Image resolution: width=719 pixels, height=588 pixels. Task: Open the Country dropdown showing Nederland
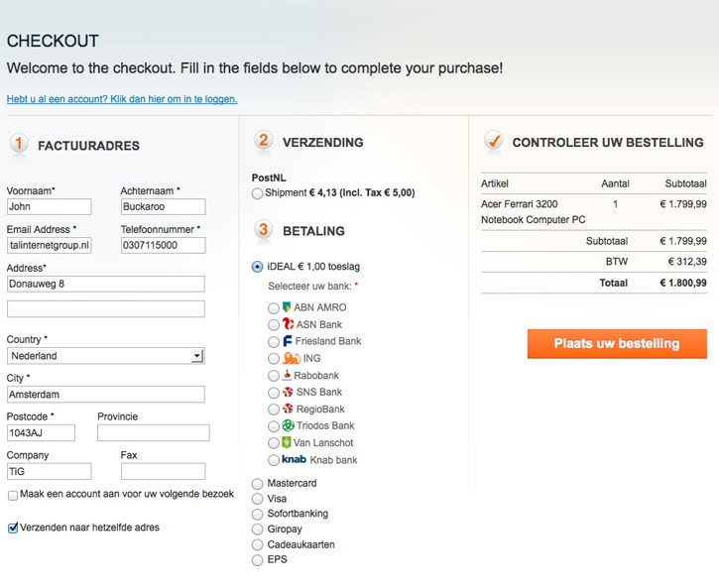click(106, 356)
